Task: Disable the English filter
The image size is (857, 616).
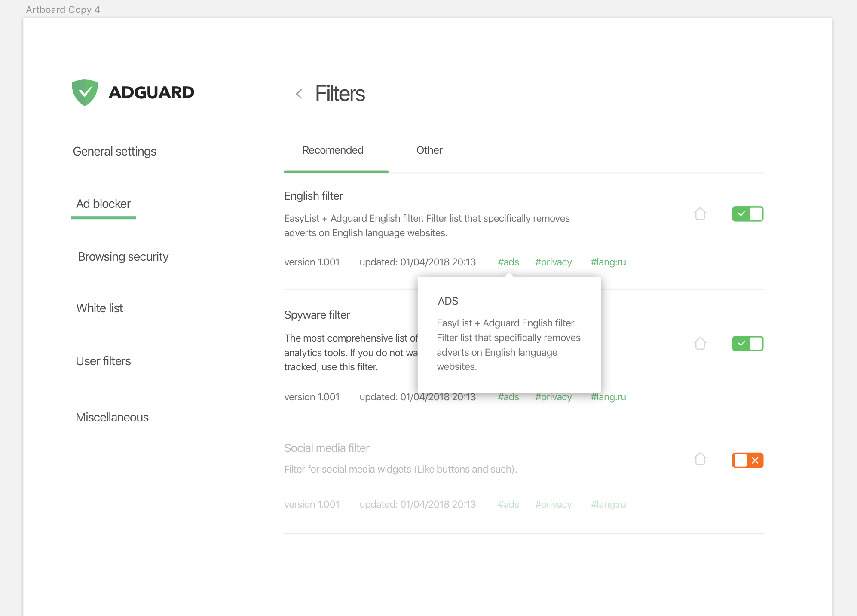Action: click(x=748, y=213)
